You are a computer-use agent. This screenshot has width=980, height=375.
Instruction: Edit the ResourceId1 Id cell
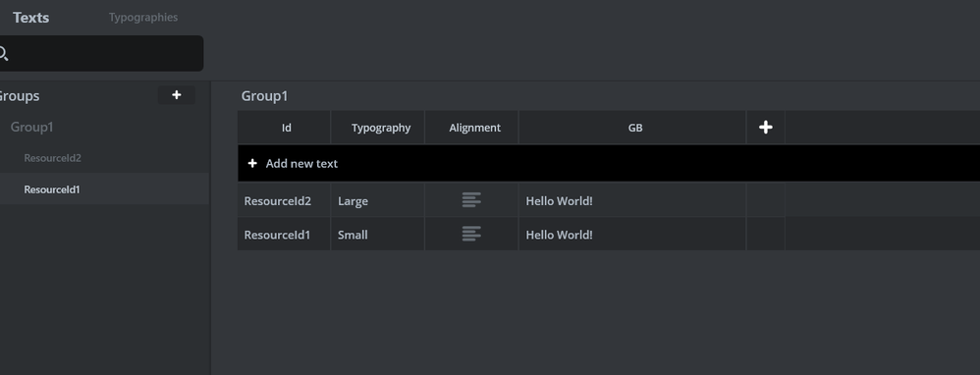click(284, 235)
